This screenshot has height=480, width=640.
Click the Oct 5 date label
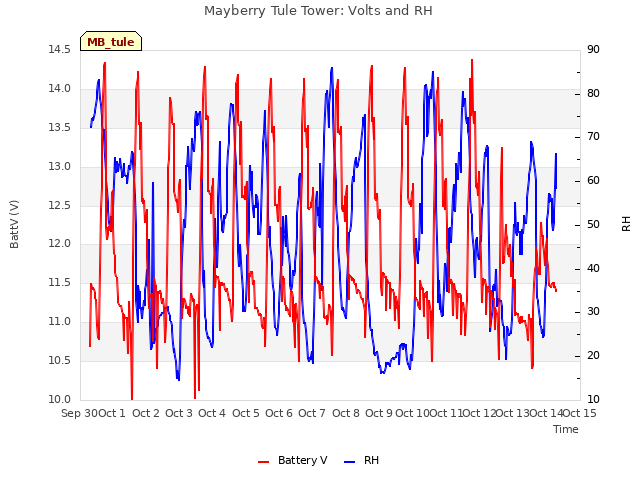(x=246, y=413)
